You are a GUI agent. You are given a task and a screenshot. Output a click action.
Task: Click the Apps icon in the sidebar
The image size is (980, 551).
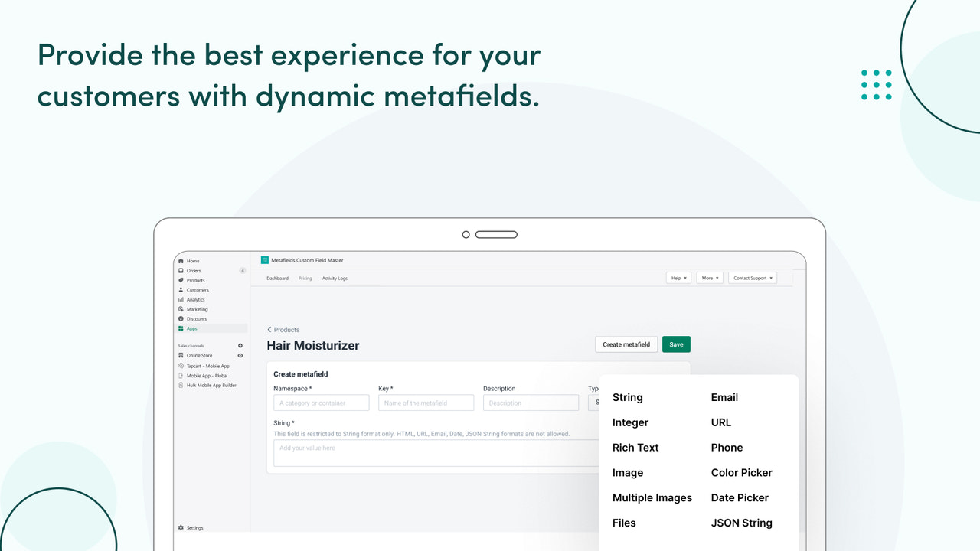pyautogui.click(x=181, y=328)
